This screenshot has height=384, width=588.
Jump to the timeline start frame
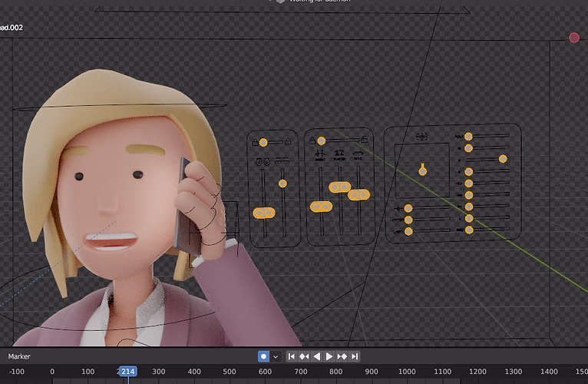(292, 356)
